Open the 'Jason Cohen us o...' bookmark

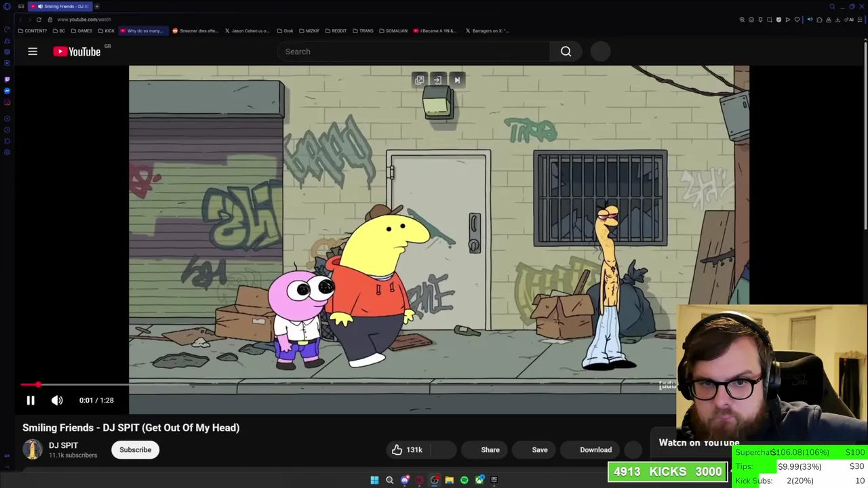246,30
